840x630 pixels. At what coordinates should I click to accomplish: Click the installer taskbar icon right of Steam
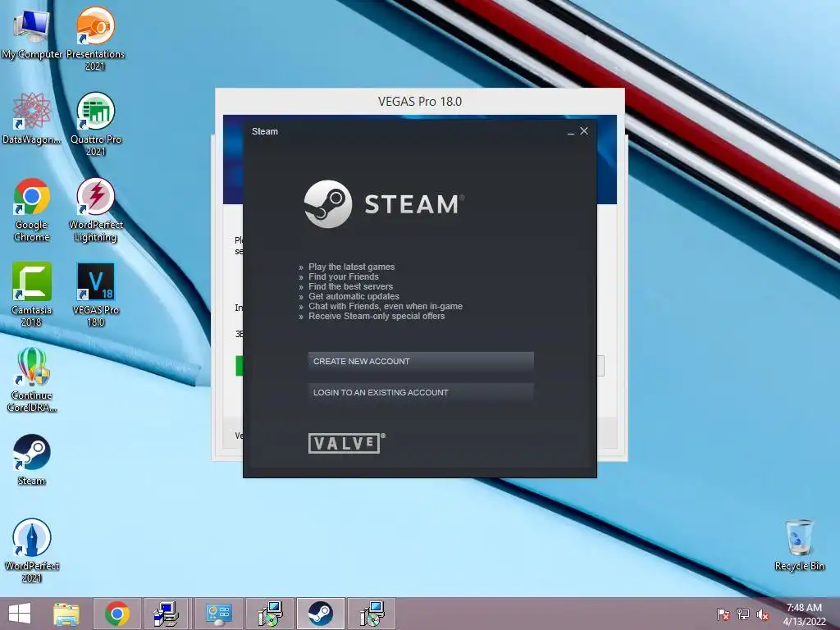tap(372, 614)
